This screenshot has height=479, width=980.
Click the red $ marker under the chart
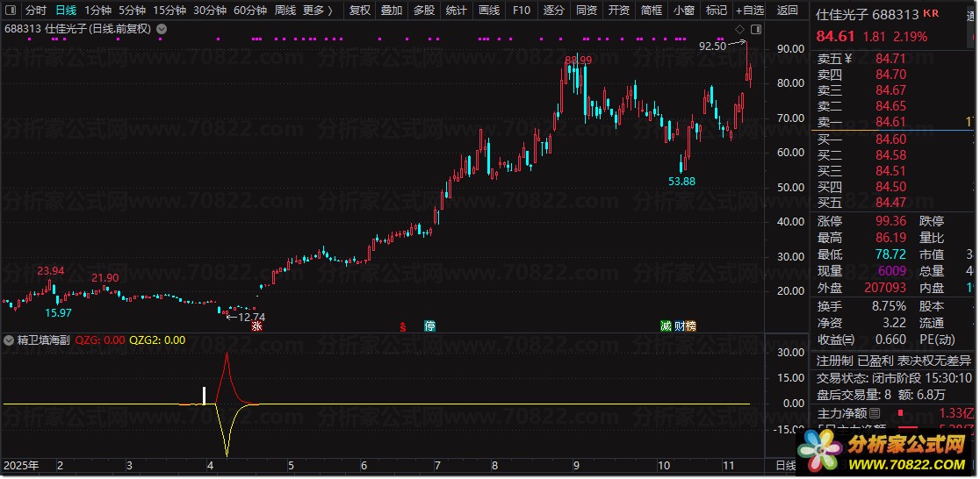[x=404, y=326]
